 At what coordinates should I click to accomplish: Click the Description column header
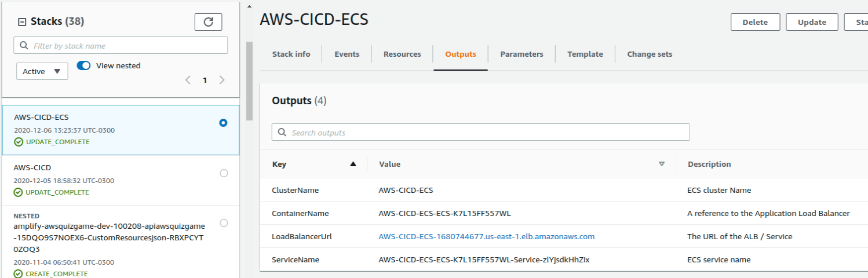coord(709,164)
